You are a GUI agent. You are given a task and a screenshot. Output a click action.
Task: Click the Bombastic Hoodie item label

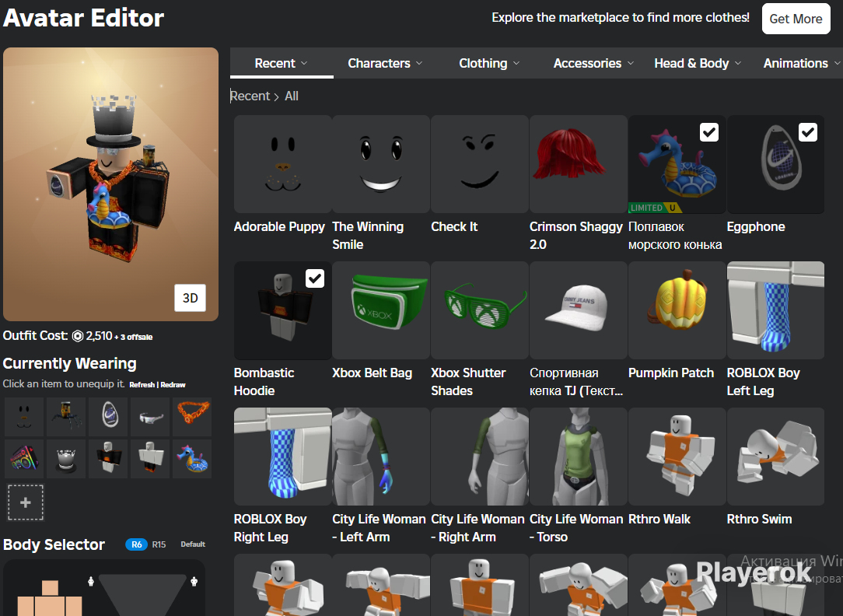pyautogui.click(x=264, y=382)
